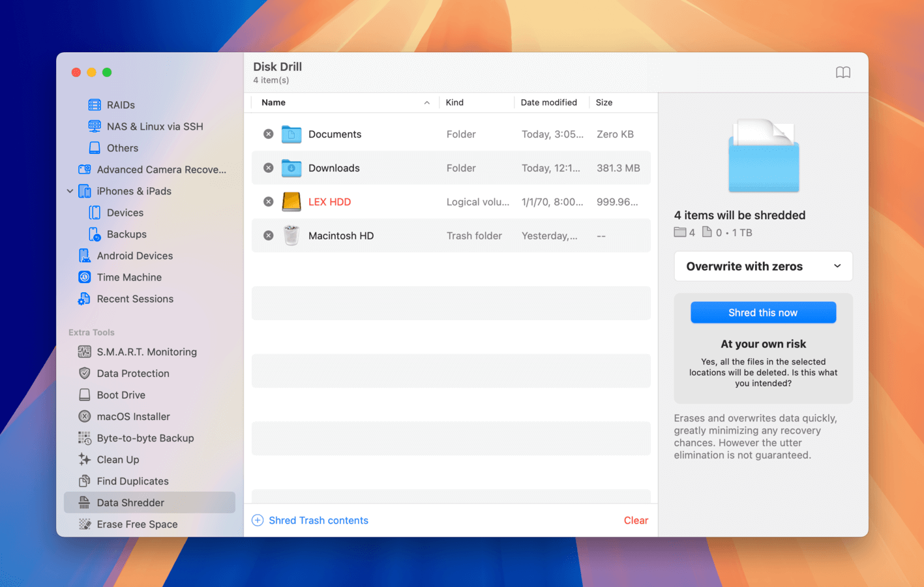The width and height of the screenshot is (924, 587).
Task: Sort the list by Name column
Action: pos(344,102)
